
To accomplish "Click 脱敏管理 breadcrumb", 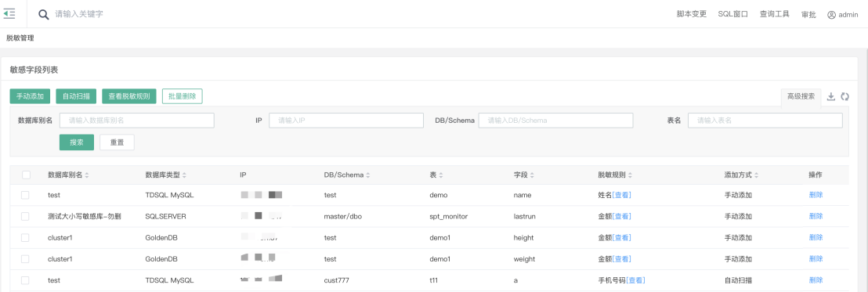I will click(20, 38).
